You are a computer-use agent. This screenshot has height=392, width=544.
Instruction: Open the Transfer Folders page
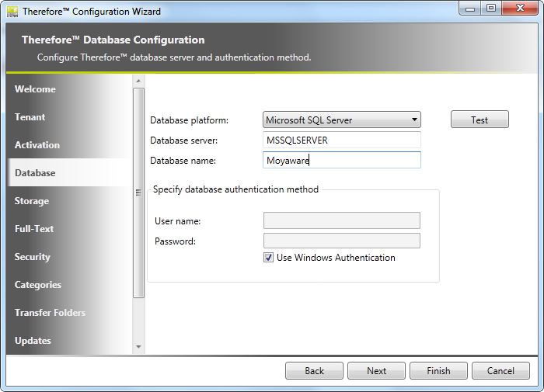[50, 313]
